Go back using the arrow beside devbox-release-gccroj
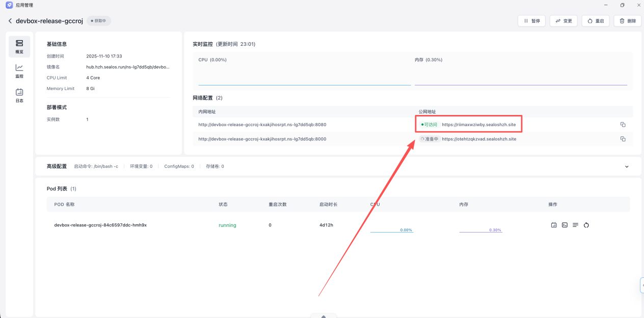Viewport: 644px width, 318px height. coord(10,21)
